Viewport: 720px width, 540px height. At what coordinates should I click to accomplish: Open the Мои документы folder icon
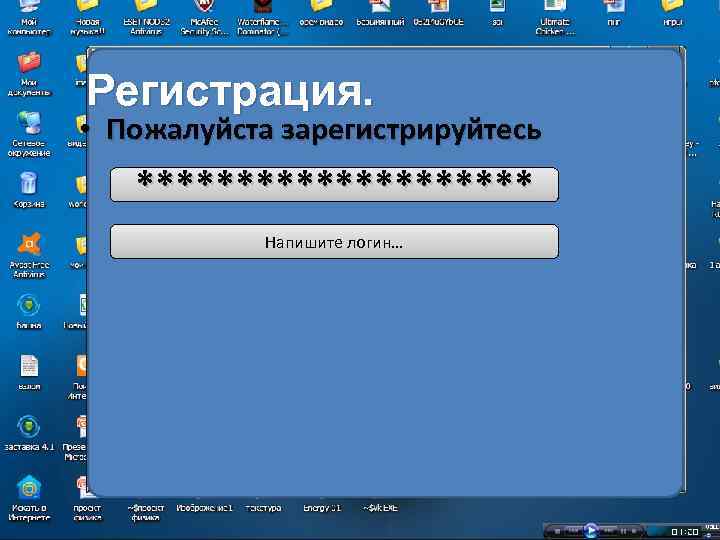click(29, 73)
